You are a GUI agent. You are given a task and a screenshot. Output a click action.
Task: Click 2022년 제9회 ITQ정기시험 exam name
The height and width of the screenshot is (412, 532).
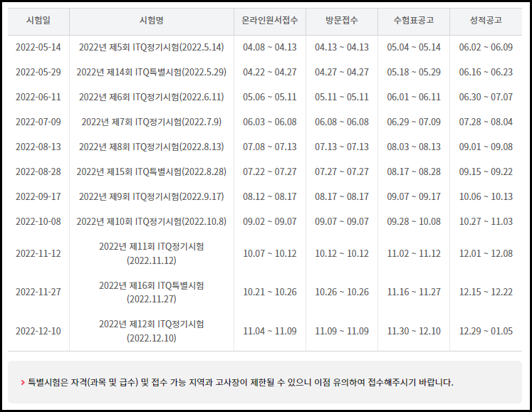pyautogui.click(x=151, y=196)
